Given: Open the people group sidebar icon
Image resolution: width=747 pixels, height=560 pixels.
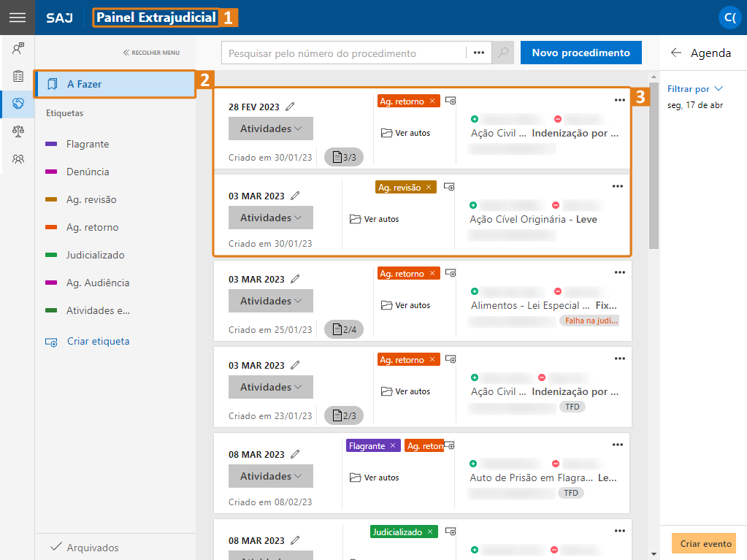Looking at the screenshot, I should coord(18,158).
